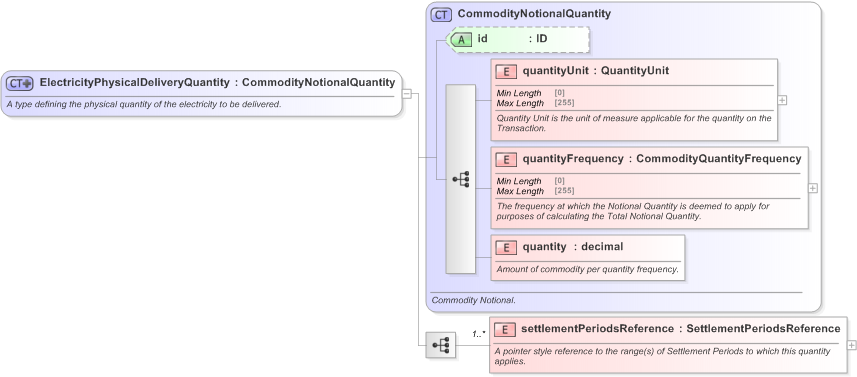Image resolution: width=857 pixels, height=377 pixels.
Task: Click the CT icon beside CommodityNotionalQuantity
Action: [x=441, y=14]
